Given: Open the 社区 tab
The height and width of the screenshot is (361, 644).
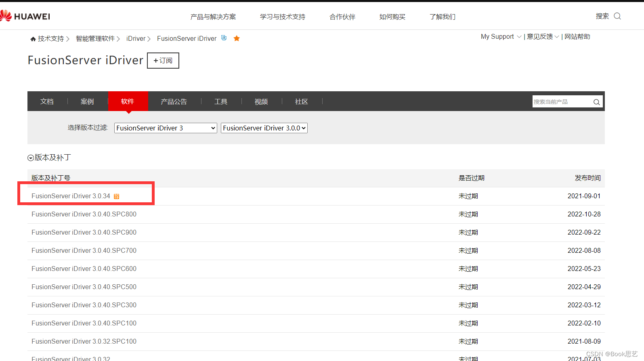Looking at the screenshot, I should tap(302, 101).
